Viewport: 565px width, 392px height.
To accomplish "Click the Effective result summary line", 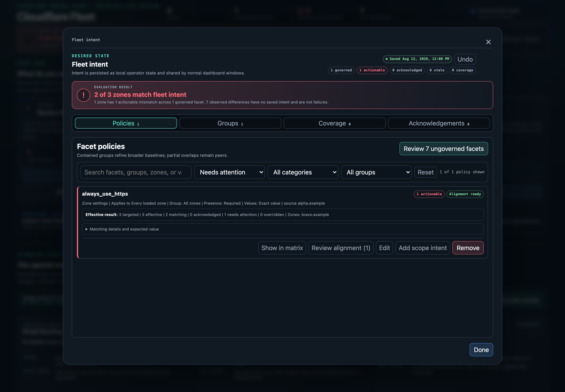I will (283, 215).
